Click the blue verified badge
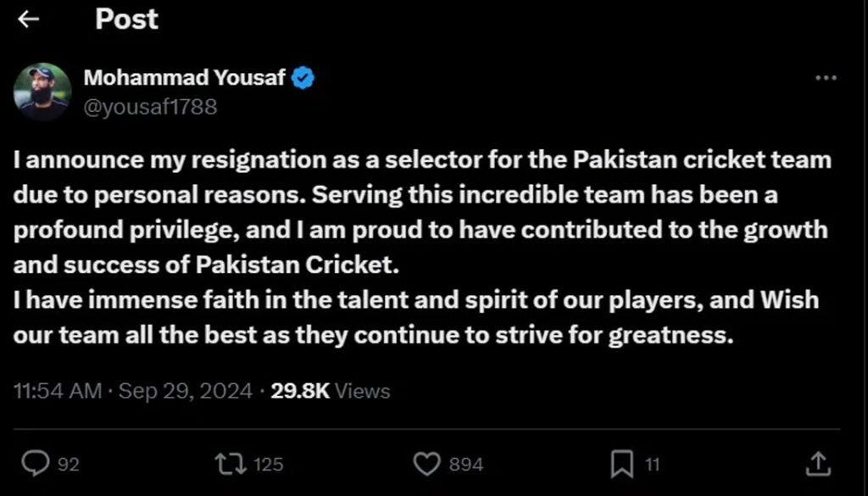Screen dimensions: 868x496 (x=303, y=79)
